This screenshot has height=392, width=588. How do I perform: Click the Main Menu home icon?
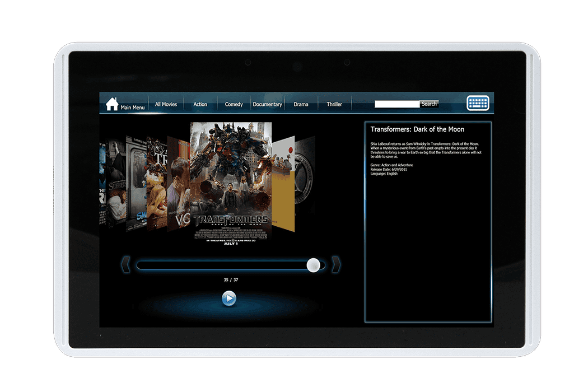coord(112,104)
